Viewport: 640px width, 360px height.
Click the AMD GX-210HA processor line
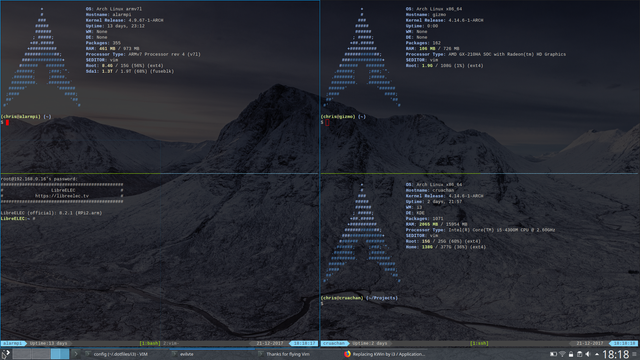point(486,54)
